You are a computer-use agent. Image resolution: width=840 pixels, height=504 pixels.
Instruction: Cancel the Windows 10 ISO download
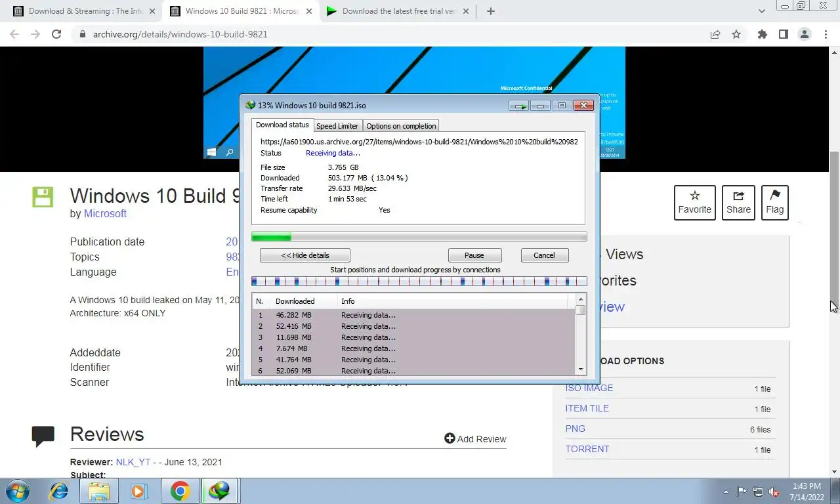(x=544, y=255)
